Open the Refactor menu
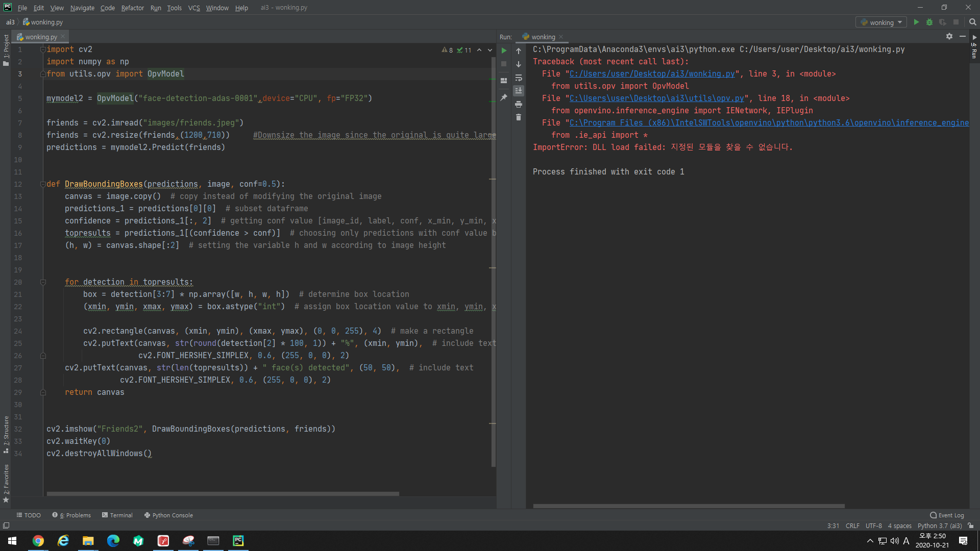This screenshot has height=551, width=980. click(132, 8)
